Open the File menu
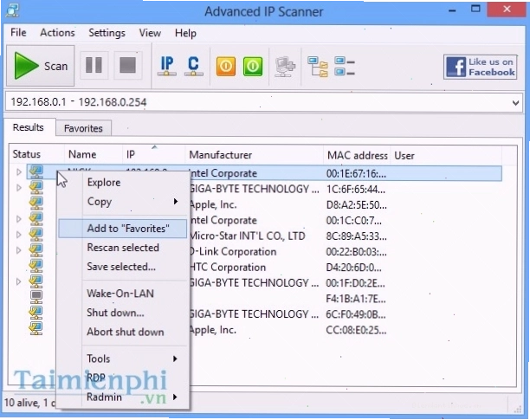Screen dimensions: 530x420 pyautogui.click(x=18, y=32)
